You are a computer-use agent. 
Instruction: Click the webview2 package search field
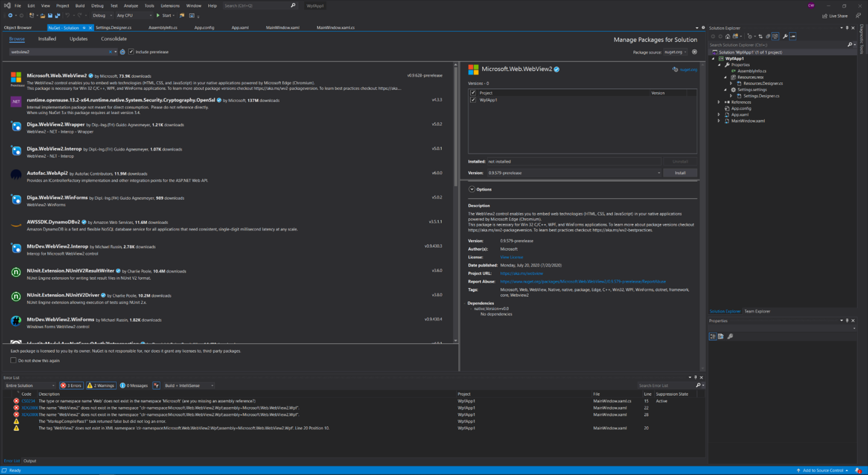59,52
